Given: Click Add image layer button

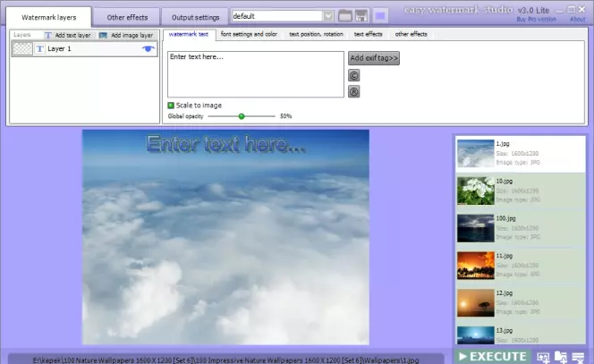Looking at the screenshot, I should (126, 35).
